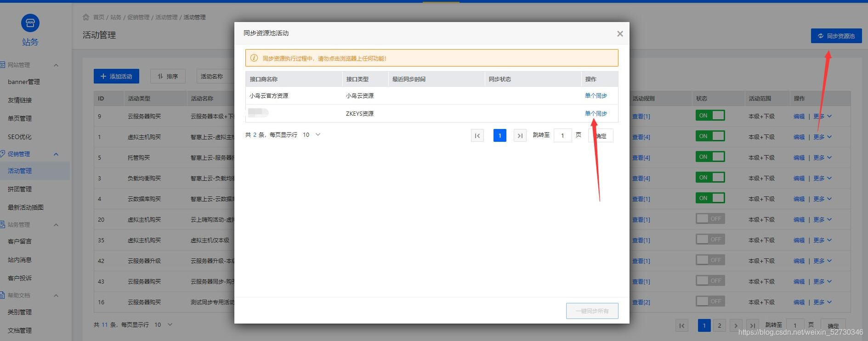
Task: Click the next page arrow in the background pagination
Action: point(736,326)
